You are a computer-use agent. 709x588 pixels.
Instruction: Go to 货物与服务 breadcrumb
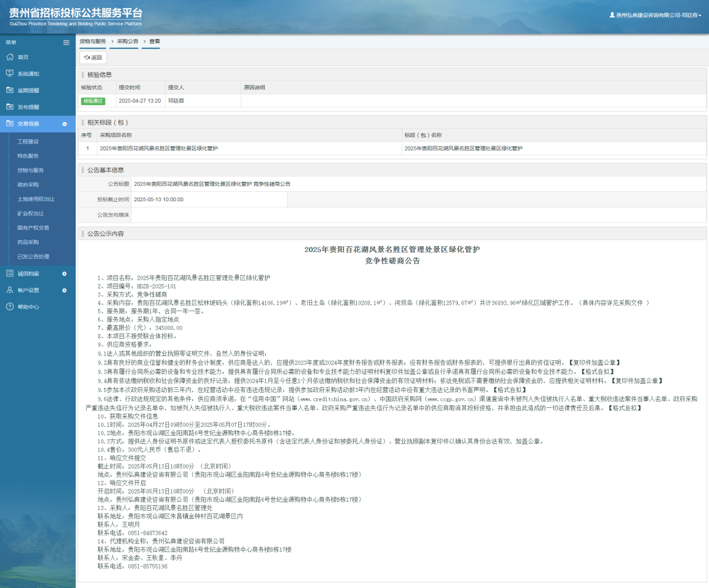pyautogui.click(x=93, y=41)
